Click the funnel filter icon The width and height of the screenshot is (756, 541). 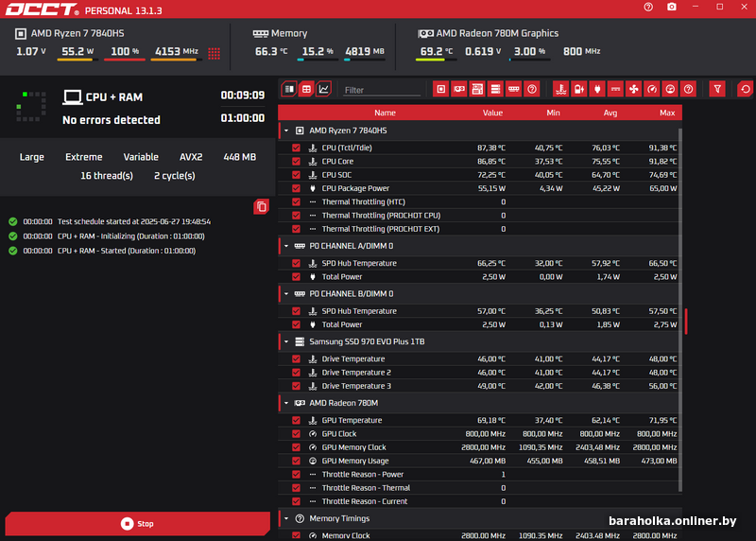click(x=717, y=89)
